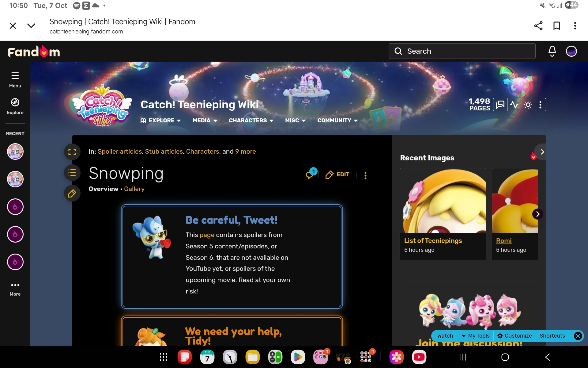The height and width of the screenshot is (368, 588).
Task: Launch YouTube from the taskbar
Action: [419, 357]
